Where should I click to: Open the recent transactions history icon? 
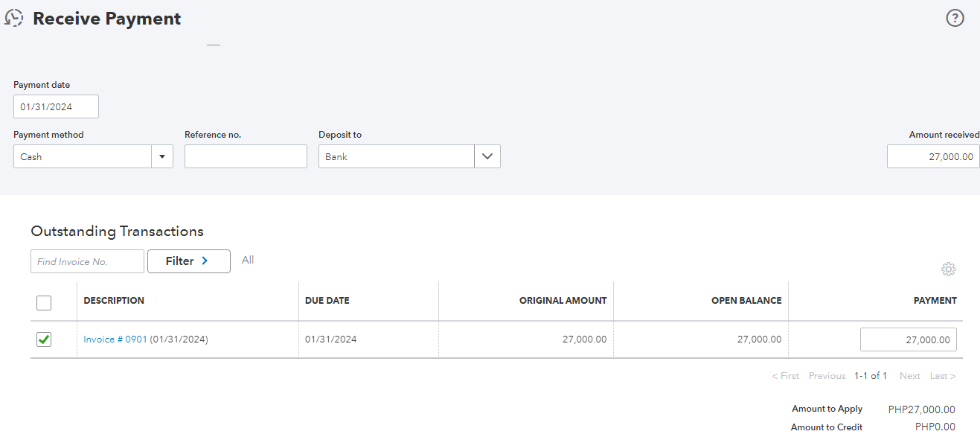(x=14, y=19)
